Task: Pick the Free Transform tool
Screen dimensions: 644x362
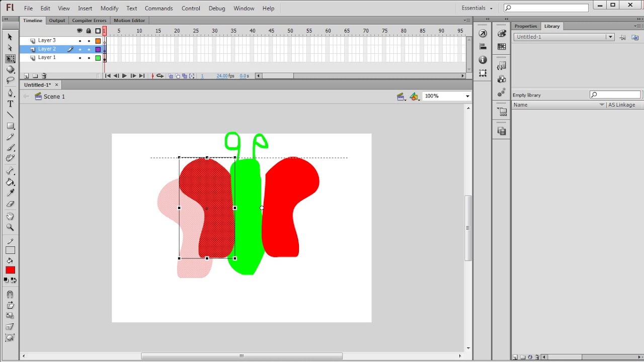Action: click(10, 59)
